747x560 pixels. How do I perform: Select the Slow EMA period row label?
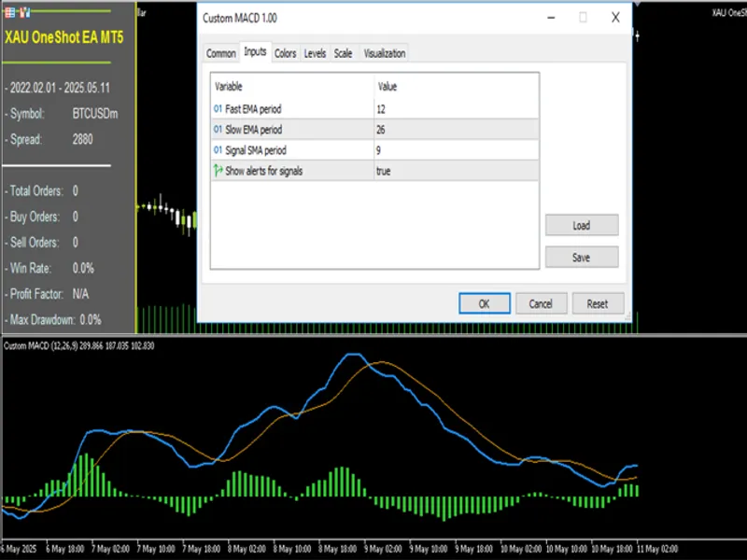coord(253,130)
